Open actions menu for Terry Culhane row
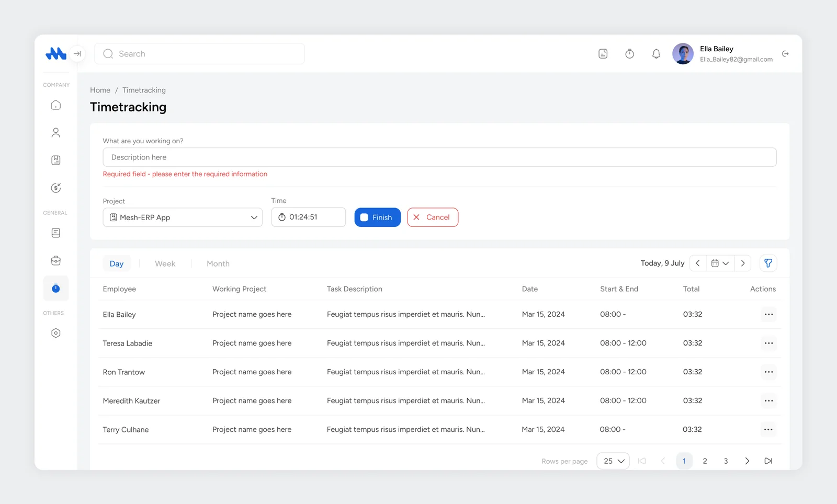Viewport: 837px width, 504px height. point(768,429)
